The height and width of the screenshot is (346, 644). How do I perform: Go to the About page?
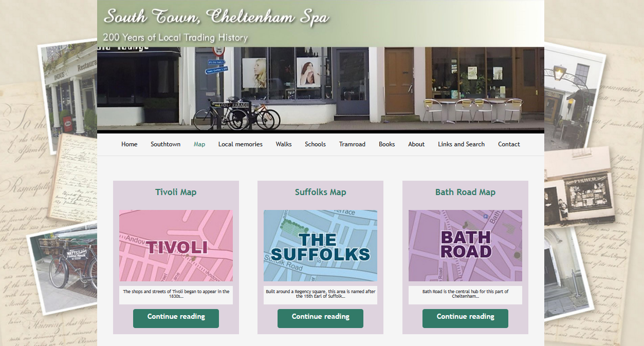click(416, 144)
